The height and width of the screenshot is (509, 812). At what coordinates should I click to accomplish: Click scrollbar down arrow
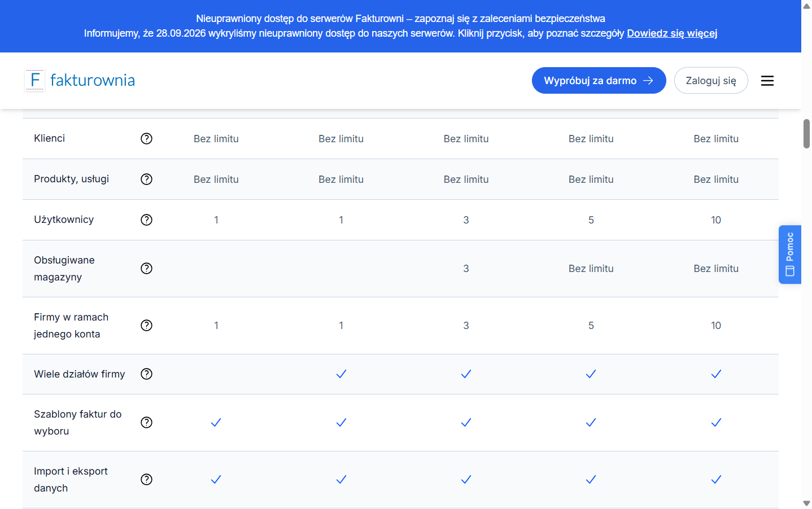tap(806, 503)
